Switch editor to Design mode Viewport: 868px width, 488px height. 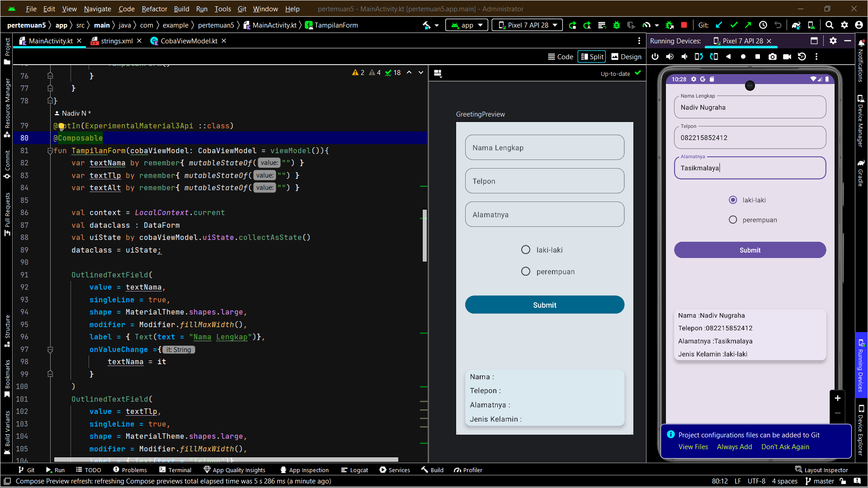(626, 56)
